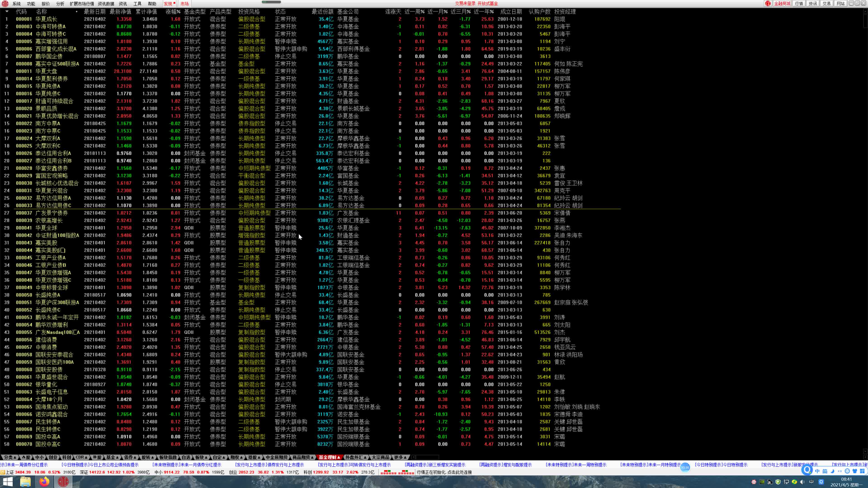Click the red CITIC logo in menu bar

[x=5, y=4]
